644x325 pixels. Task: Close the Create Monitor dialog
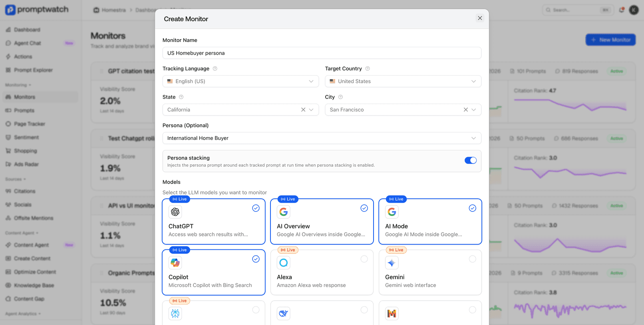(x=480, y=18)
